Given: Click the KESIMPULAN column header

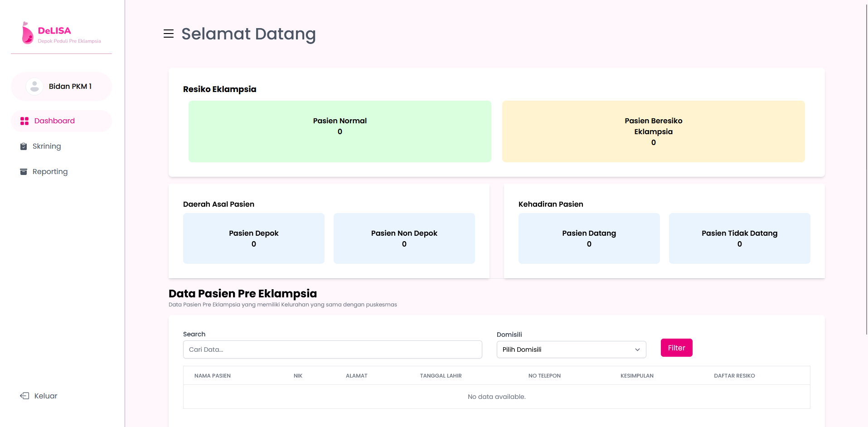Looking at the screenshot, I should point(637,376).
